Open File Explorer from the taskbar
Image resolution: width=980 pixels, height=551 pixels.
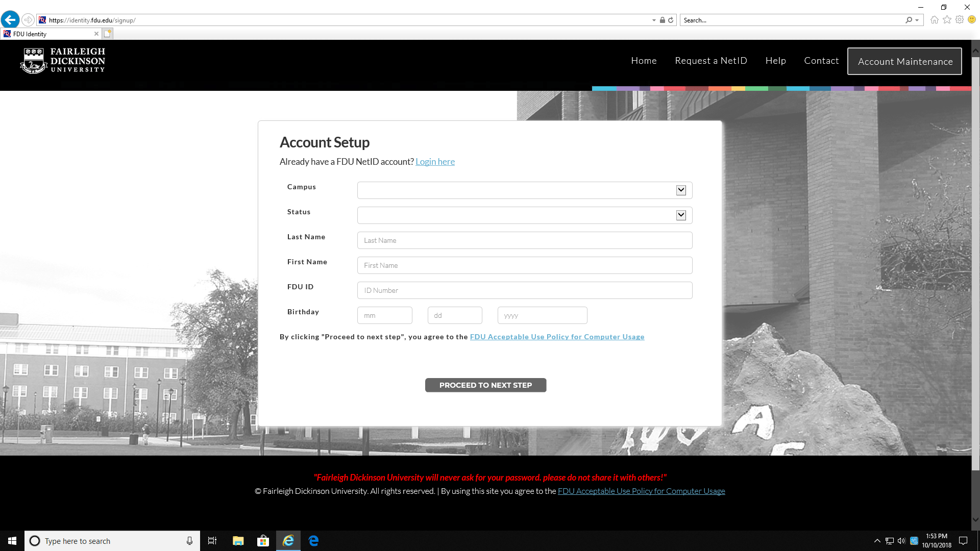[x=238, y=541]
